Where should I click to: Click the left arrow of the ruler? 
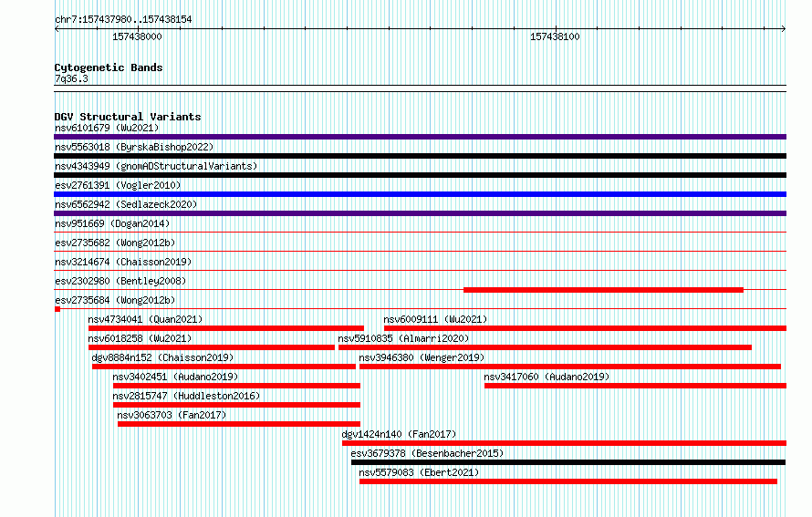[x=57, y=29]
